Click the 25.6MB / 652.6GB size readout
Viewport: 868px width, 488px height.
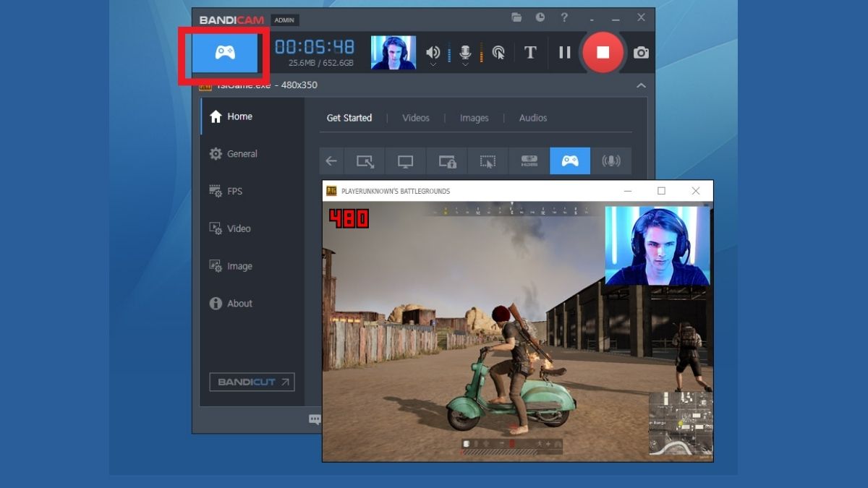click(321, 64)
